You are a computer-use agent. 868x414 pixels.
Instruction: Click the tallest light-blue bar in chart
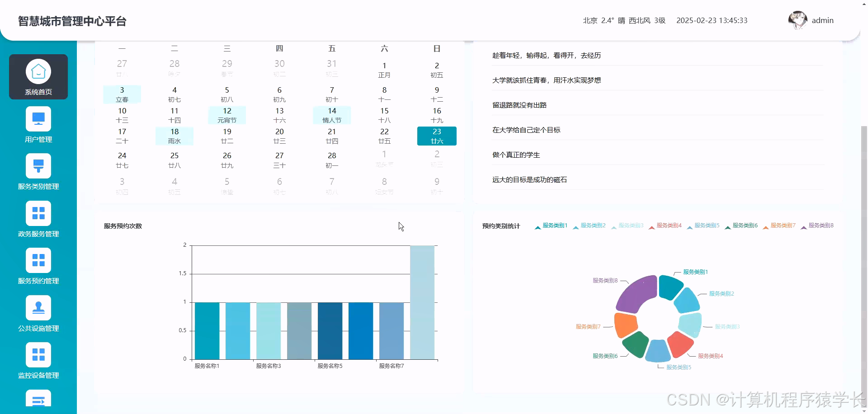(x=422, y=302)
